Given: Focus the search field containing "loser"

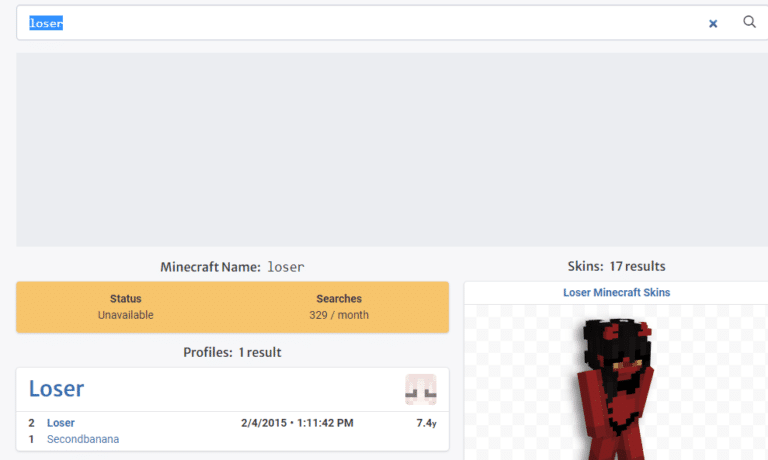Looking at the screenshot, I should [x=360, y=23].
